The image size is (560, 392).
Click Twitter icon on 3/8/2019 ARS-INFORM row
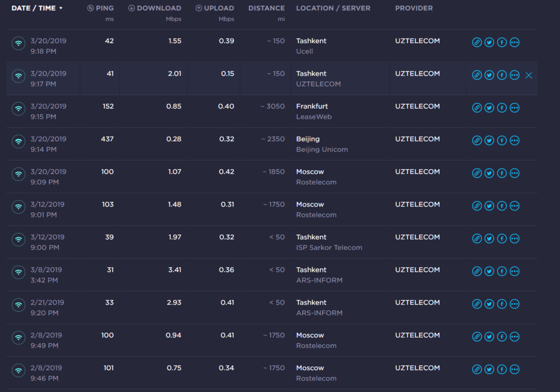click(x=489, y=272)
